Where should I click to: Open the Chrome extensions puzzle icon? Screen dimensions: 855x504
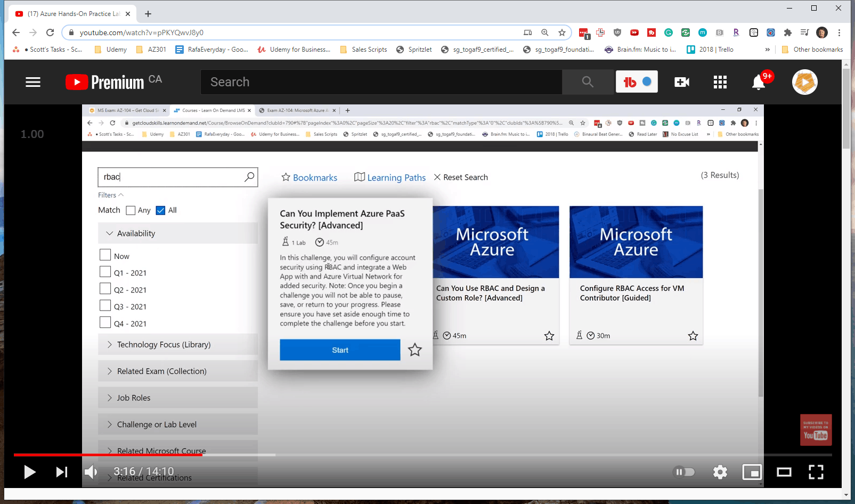(x=788, y=32)
